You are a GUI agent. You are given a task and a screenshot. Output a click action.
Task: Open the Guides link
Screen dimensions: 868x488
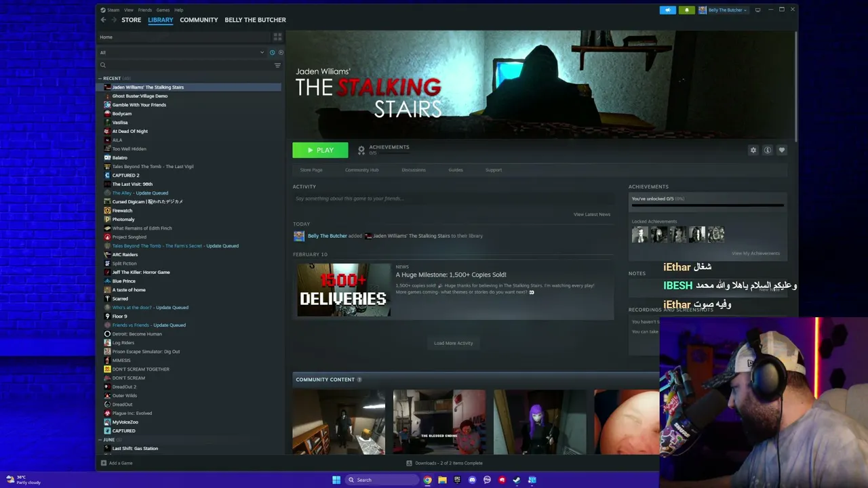pos(456,170)
